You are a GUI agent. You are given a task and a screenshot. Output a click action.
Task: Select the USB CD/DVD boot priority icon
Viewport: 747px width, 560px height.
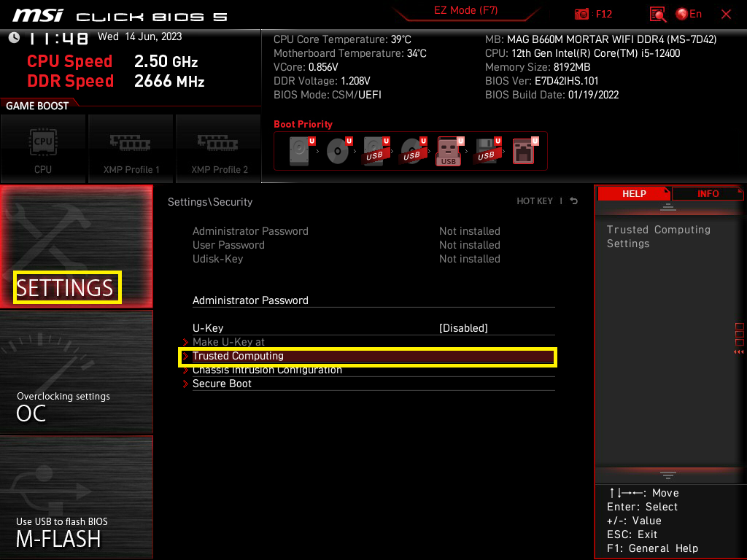413,151
